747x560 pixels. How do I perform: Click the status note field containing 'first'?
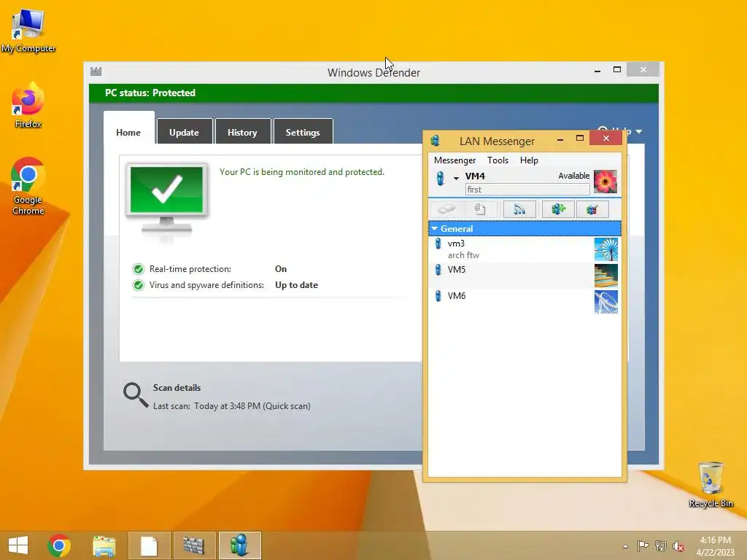[x=527, y=190]
